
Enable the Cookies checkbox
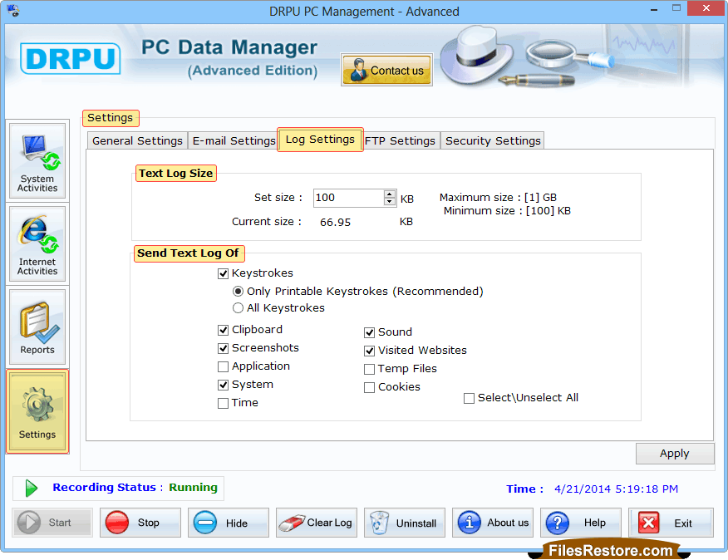[x=370, y=387]
